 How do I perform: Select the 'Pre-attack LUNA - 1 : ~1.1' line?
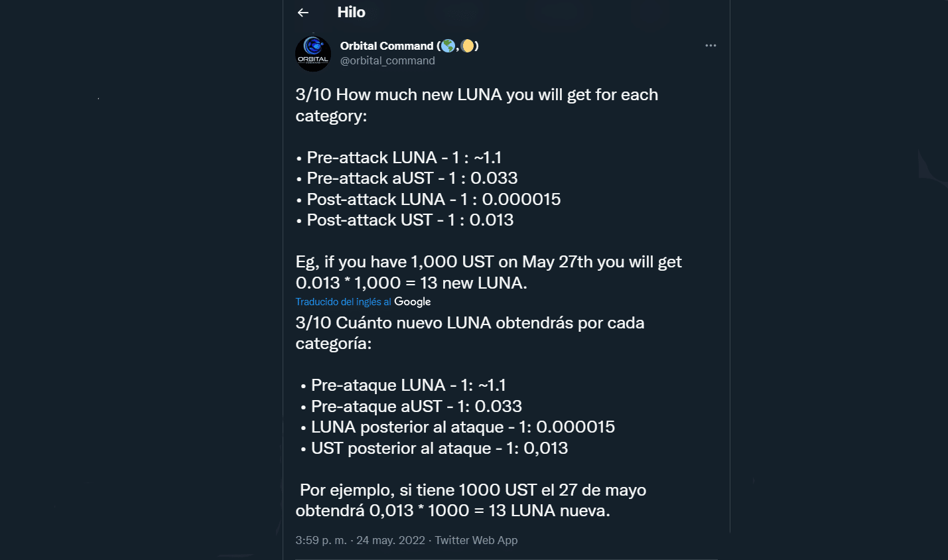click(x=399, y=158)
